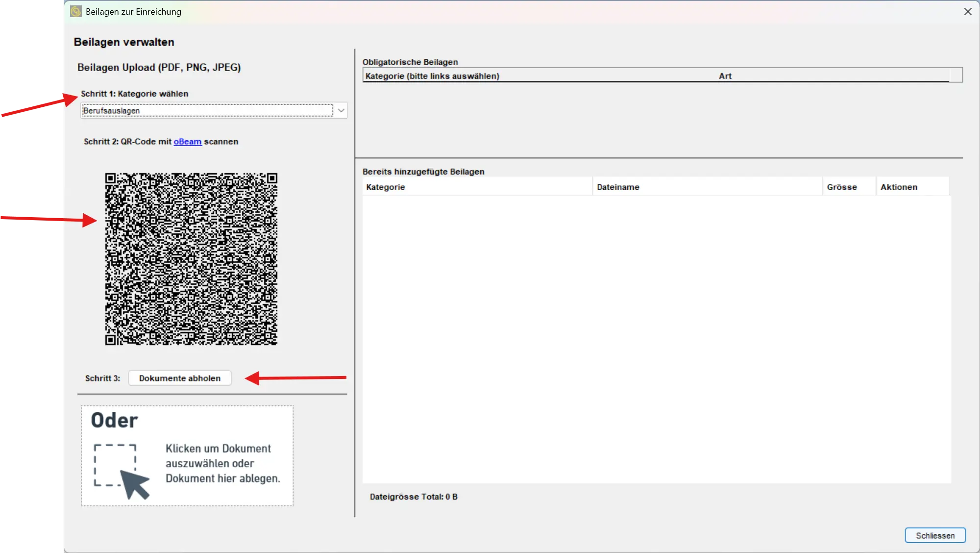980x553 pixels.
Task: Click the Dateiname column header
Action: tap(618, 187)
